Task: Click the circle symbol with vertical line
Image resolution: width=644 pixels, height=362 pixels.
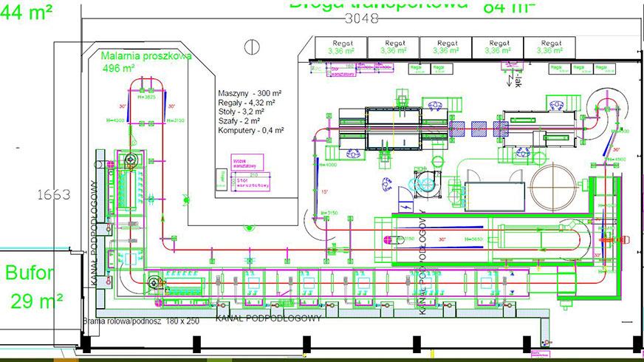Action: pos(253,47)
